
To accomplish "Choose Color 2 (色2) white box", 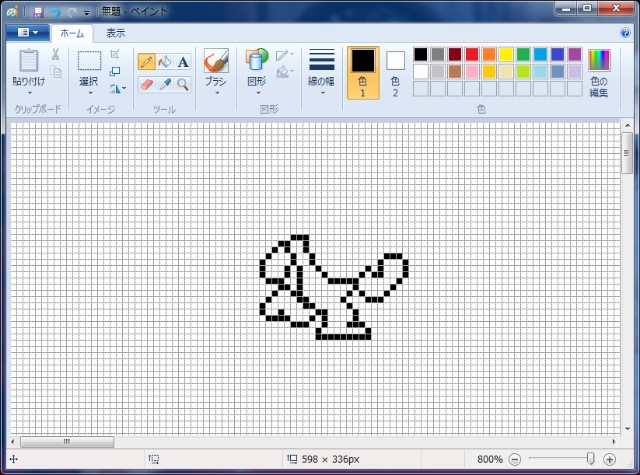I will pyautogui.click(x=395, y=61).
